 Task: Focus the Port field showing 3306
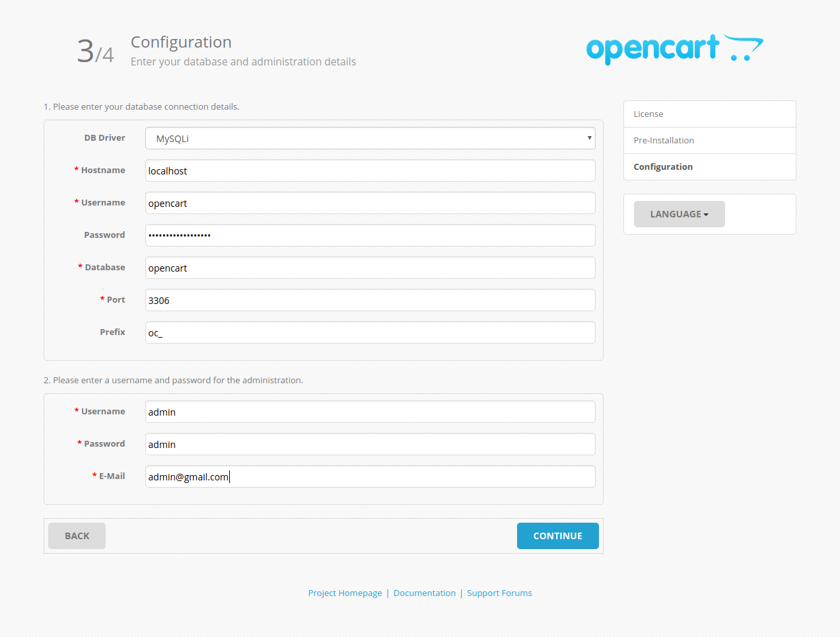point(370,300)
